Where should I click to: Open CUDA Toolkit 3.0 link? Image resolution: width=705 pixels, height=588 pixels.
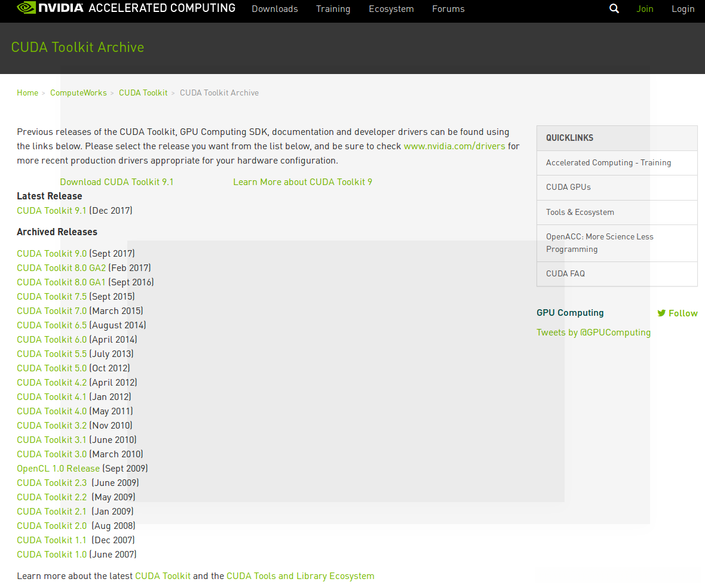[x=52, y=454]
